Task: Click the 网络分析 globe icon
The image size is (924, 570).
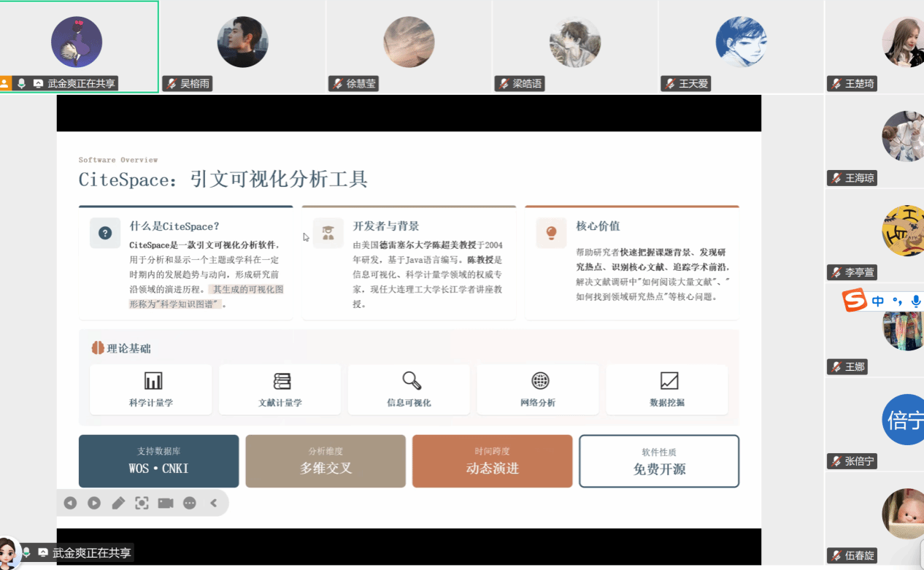Action: click(x=539, y=381)
